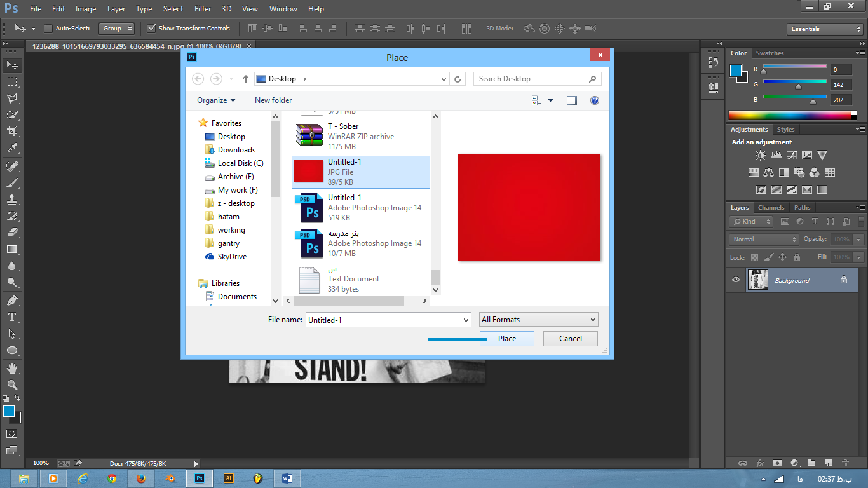Select the Ellipse shape tool
The height and width of the screenshot is (488, 868).
[12, 350]
